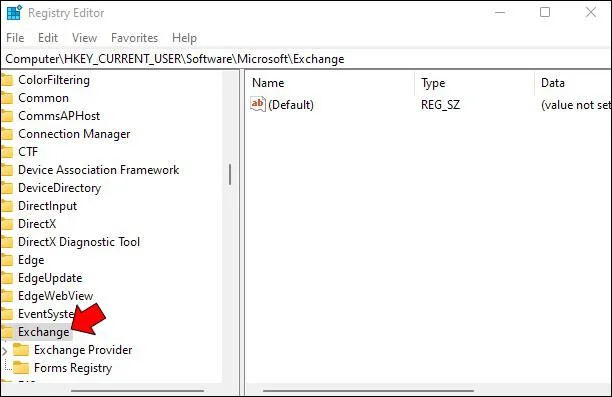Open the Favorites menu
This screenshot has height=397, width=612.
[134, 38]
